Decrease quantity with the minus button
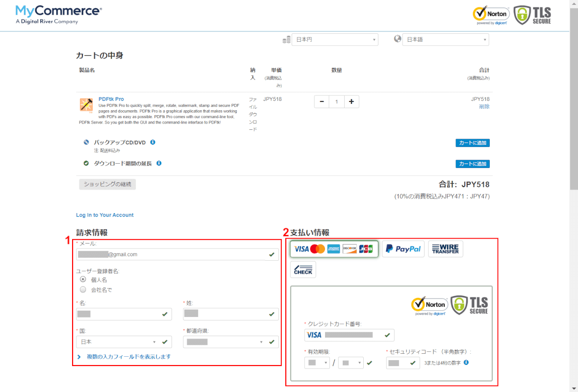 pyautogui.click(x=322, y=102)
